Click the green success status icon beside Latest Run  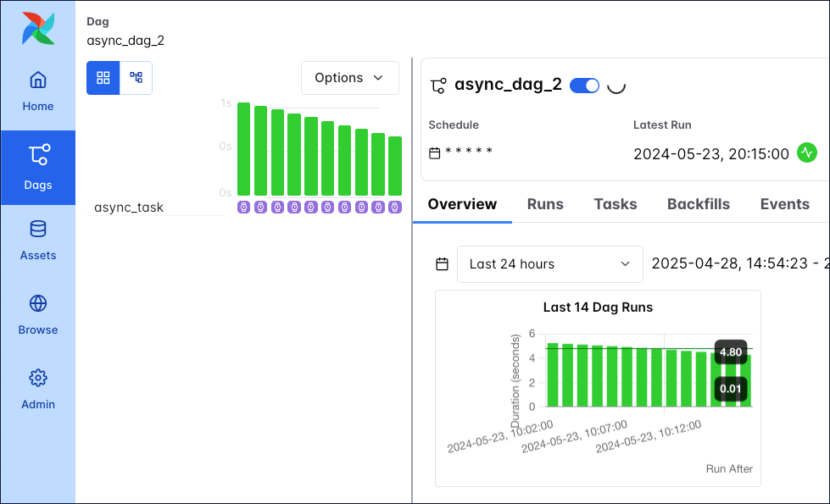point(806,153)
